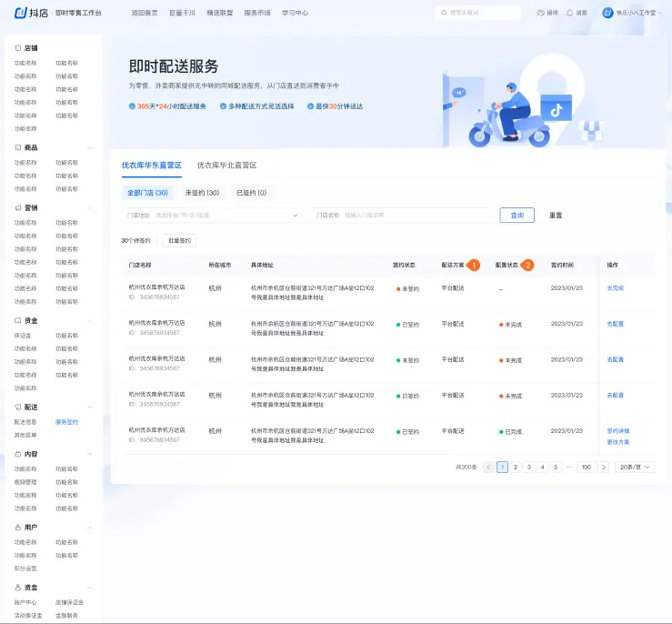Open the 20条/页 page size dropdown
Screen dimensions: 672x624
coord(635,468)
